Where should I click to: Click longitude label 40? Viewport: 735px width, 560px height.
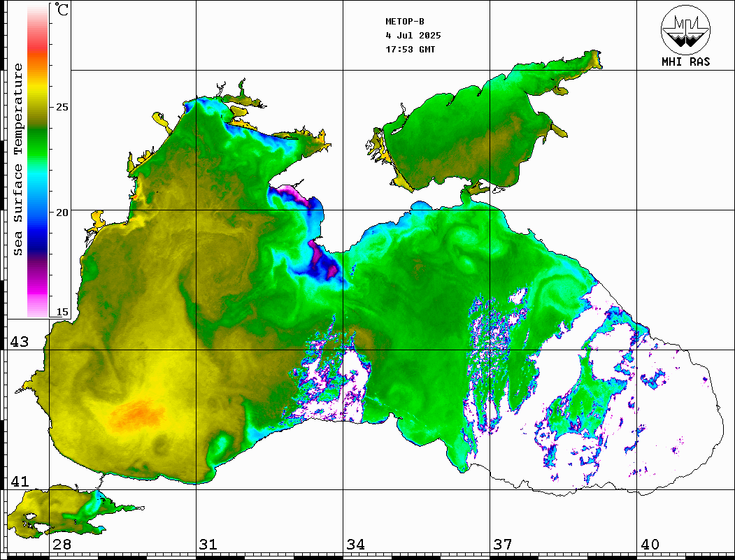(x=650, y=545)
